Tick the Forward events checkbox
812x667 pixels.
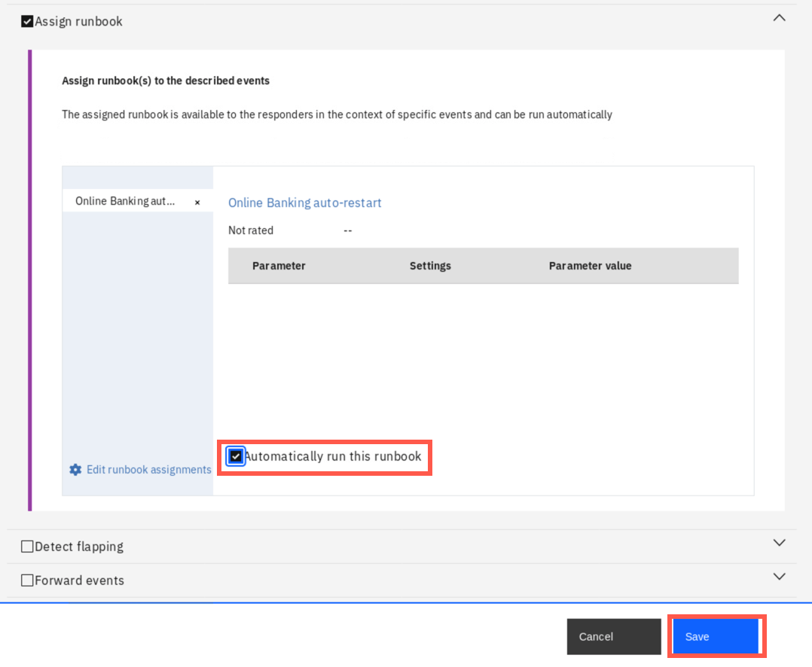point(27,580)
